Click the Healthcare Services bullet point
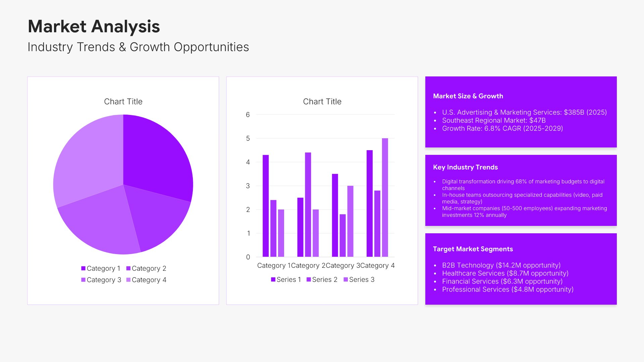This screenshot has width=644, height=362. 505,274
